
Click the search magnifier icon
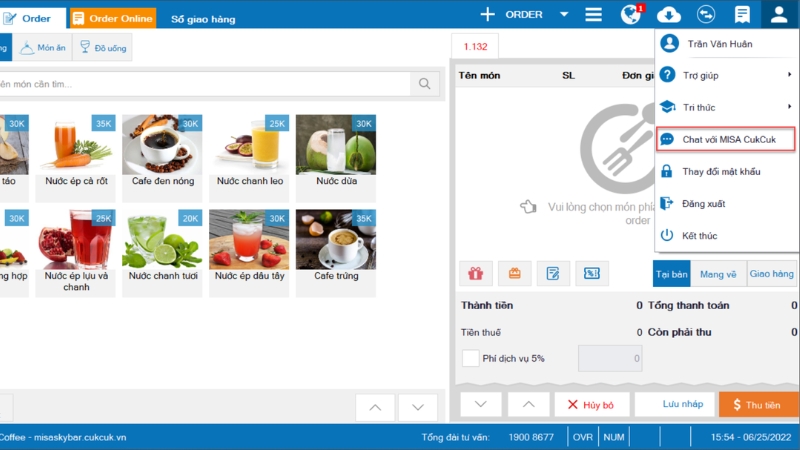click(x=426, y=85)
